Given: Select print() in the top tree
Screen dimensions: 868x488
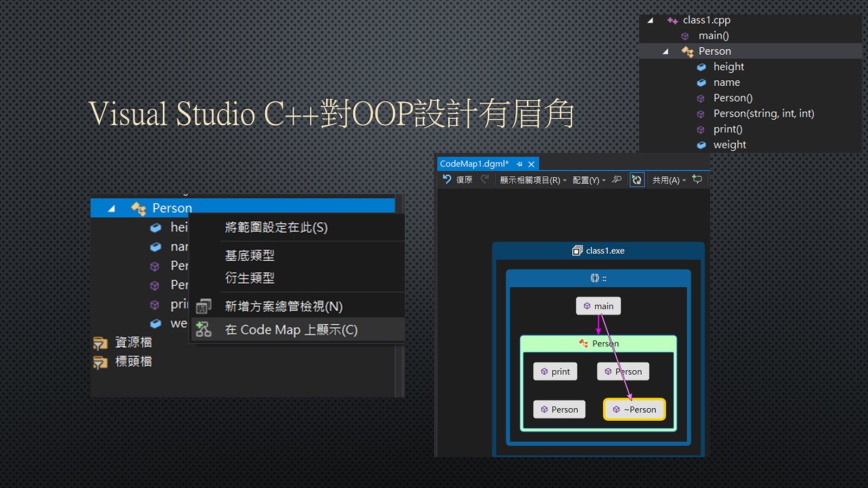Looking at the screenshot, I should tap(727, 129).
